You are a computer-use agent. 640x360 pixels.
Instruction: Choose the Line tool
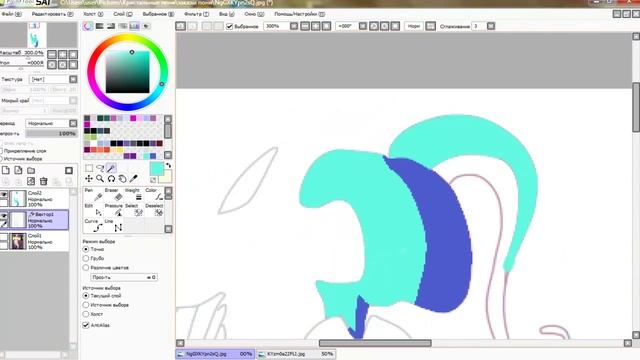(x=113, y=226)
